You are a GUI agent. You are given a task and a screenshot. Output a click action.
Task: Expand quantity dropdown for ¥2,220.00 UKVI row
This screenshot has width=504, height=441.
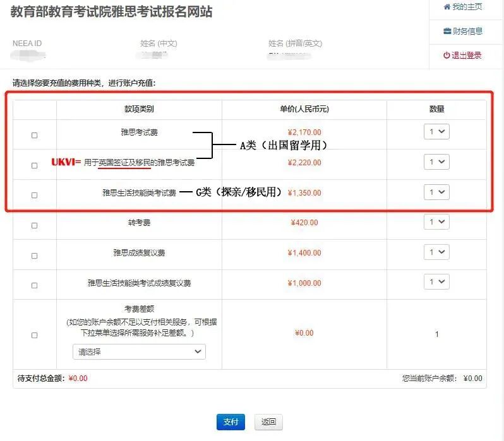pyautogui.click(x=436, y=162)
